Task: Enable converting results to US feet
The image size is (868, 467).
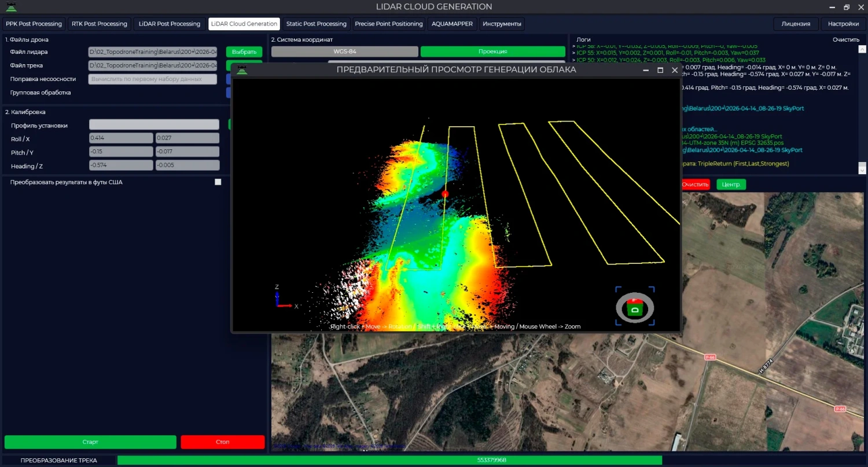Action: point(218,182)
